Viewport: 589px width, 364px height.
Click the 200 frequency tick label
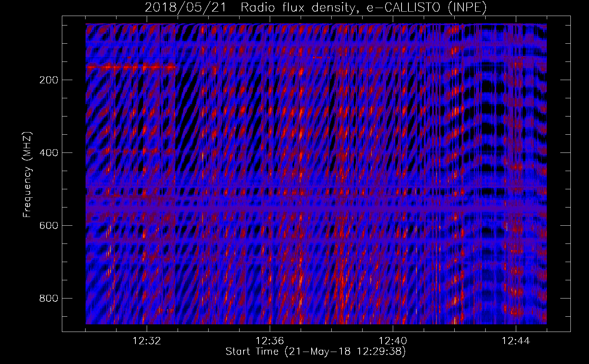(49, 80)
